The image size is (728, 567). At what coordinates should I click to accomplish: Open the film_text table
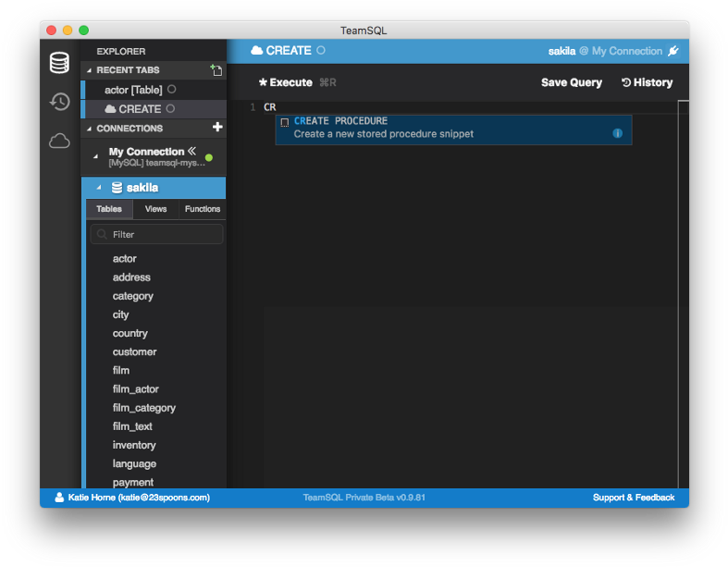tap(132, 426)
